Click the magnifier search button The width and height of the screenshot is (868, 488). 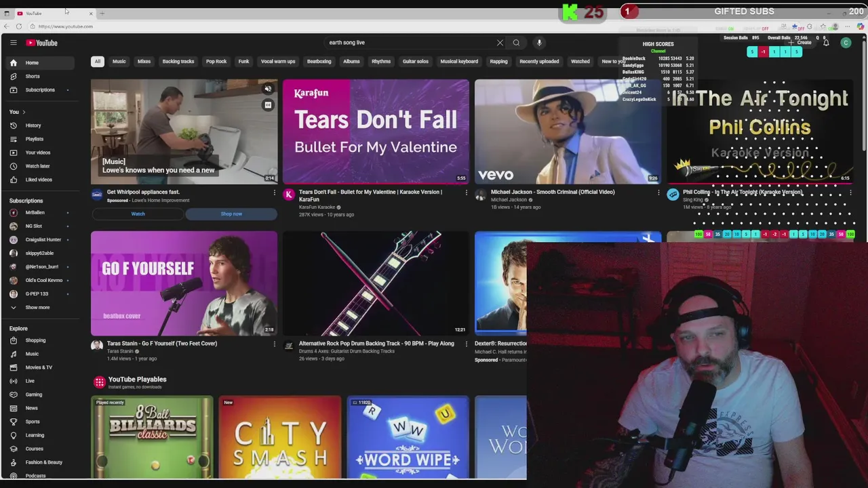point(516,43)
